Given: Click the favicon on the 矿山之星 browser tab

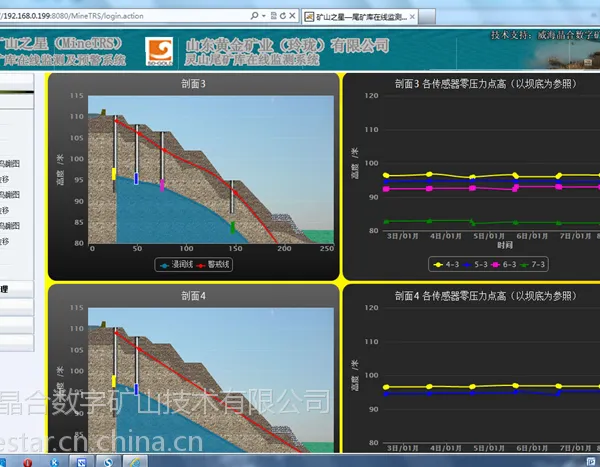Looking at the screenshot, I should pyautogui.click(x=309, y=16).
